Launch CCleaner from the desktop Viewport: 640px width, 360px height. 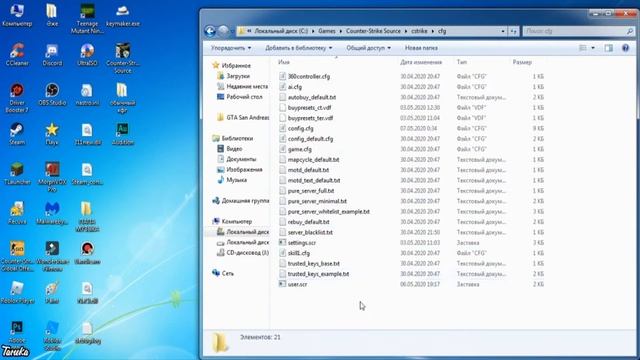coord(17,54)
